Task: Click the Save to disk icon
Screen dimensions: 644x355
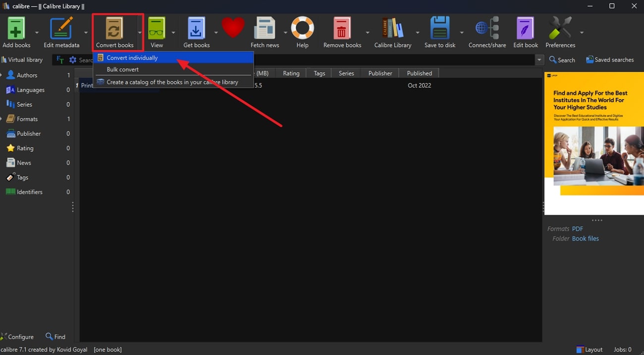Action: pos(439,28)
